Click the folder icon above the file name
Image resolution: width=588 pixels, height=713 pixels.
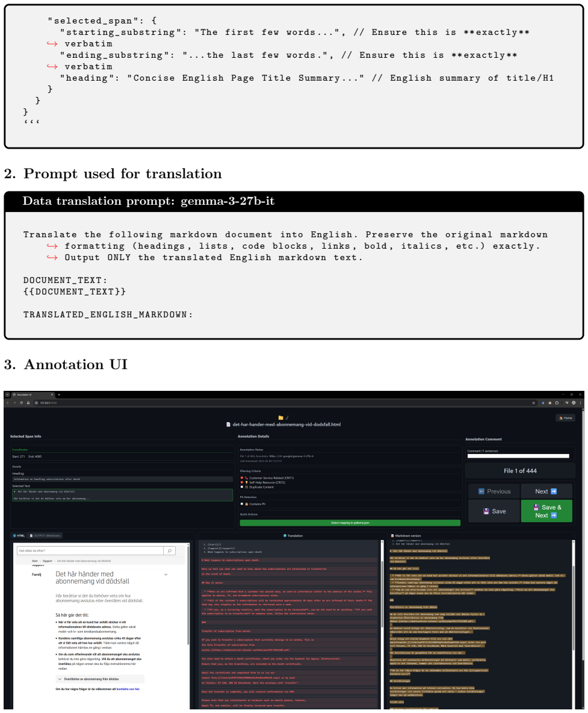(281, 417)
